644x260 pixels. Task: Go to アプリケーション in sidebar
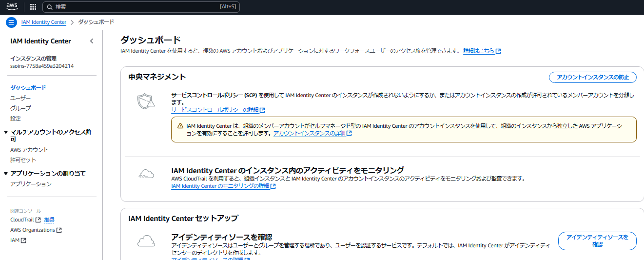pyautogui.click(x=31, y=184)
